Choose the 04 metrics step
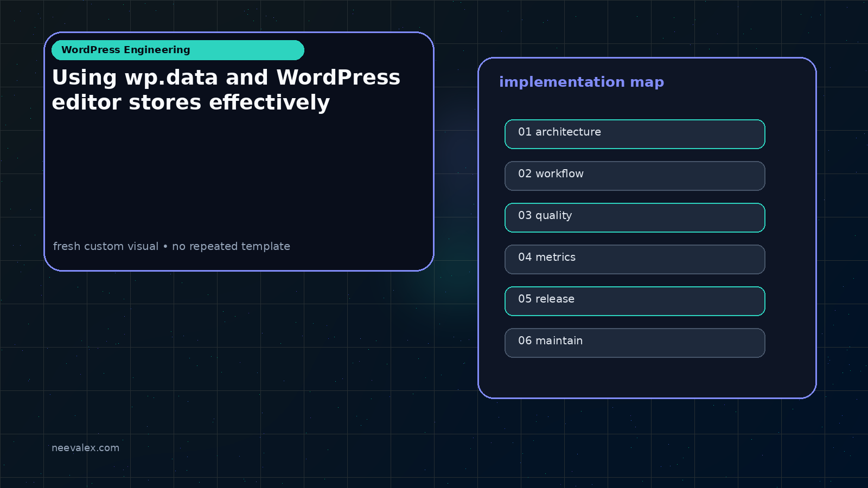This screenshot has width=868, height=488. tap(635, 259)
